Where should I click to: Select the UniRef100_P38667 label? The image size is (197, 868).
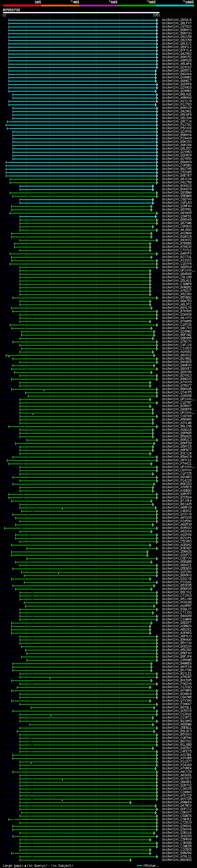pos(177,704)
